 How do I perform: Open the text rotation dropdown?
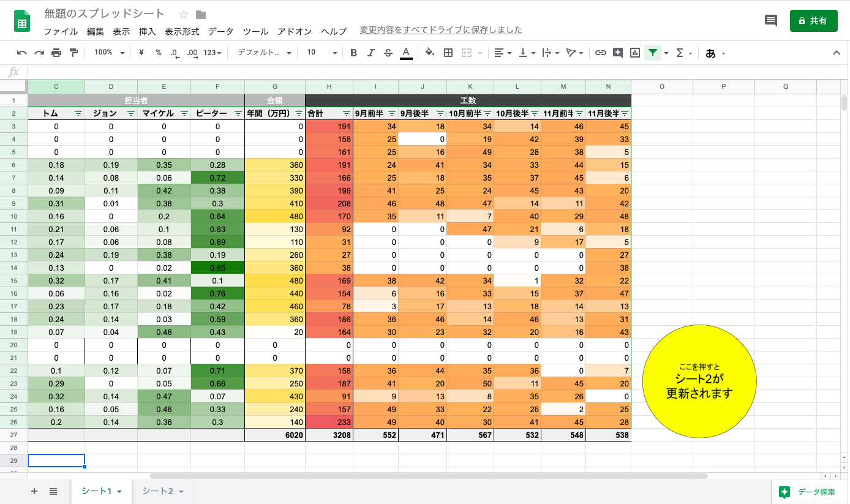[x=574, y=53]
